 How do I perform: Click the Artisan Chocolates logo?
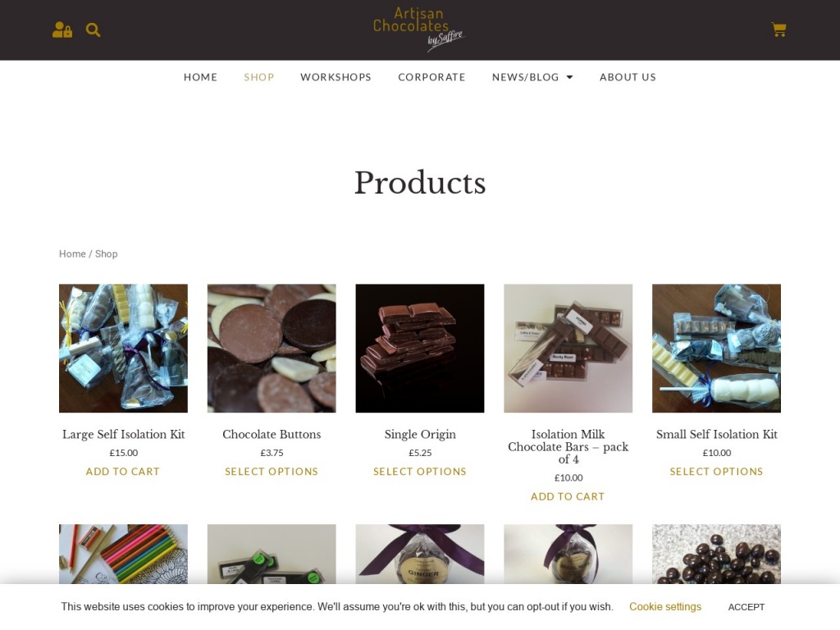(419, 30)
